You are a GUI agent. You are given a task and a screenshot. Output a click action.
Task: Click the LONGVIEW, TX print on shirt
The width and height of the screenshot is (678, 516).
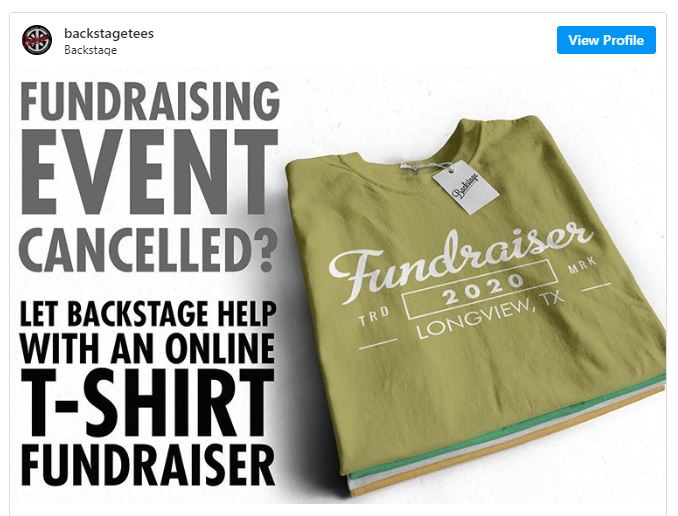click(490, 315)
